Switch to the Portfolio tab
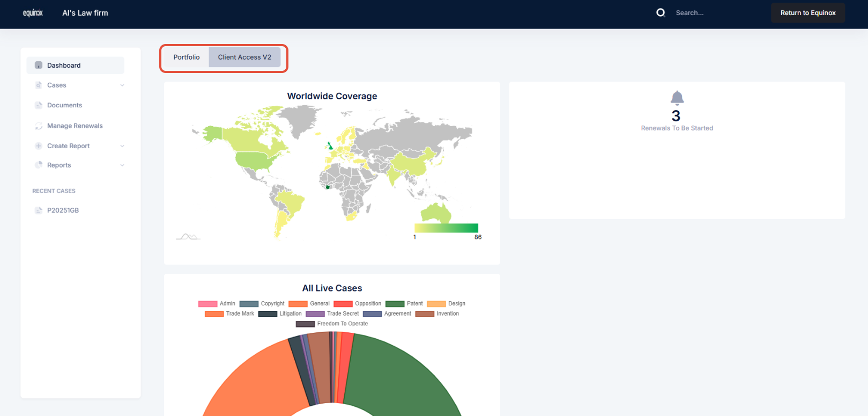The height and width of the screenshot is (416, 868). point(187,57)
